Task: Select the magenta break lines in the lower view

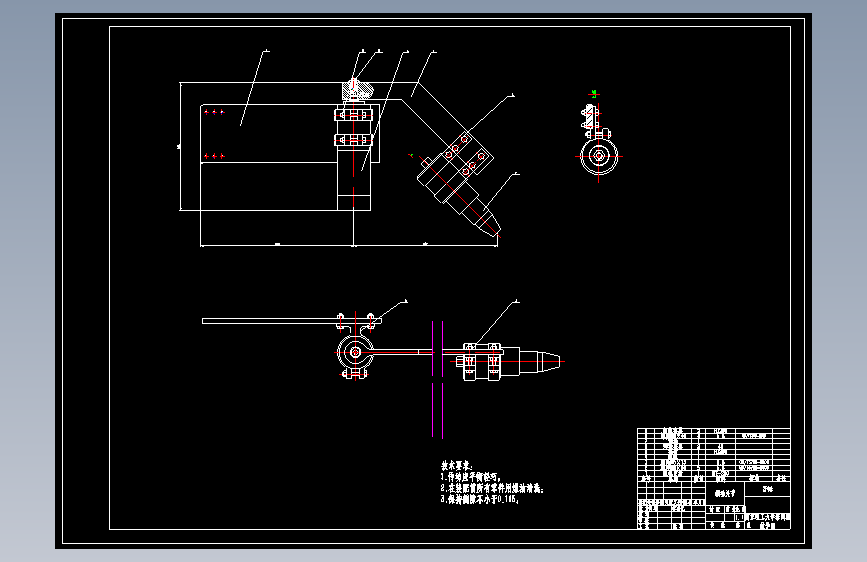Action: tap(437, 379)
